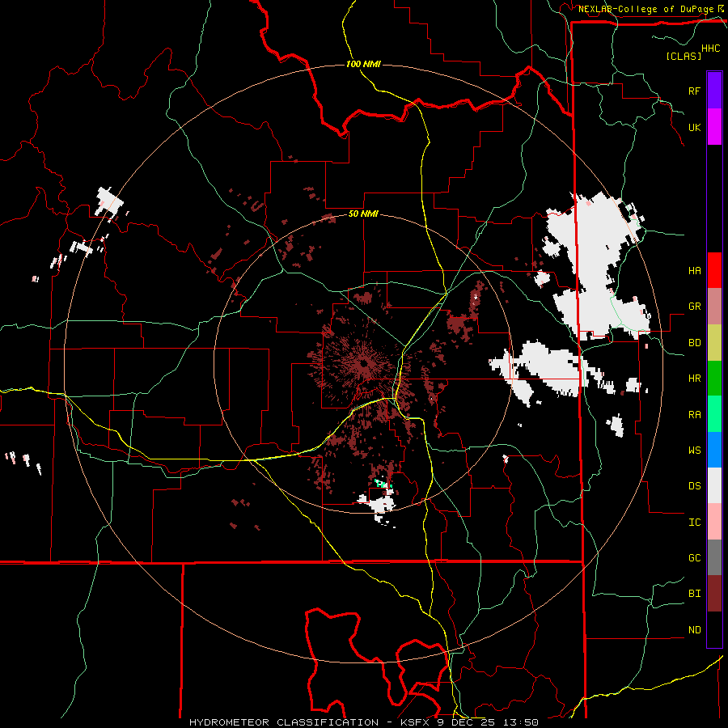This screenshot has height=728, width=728.
Task: Click the 'UK' legend label text
Action: 694,127
